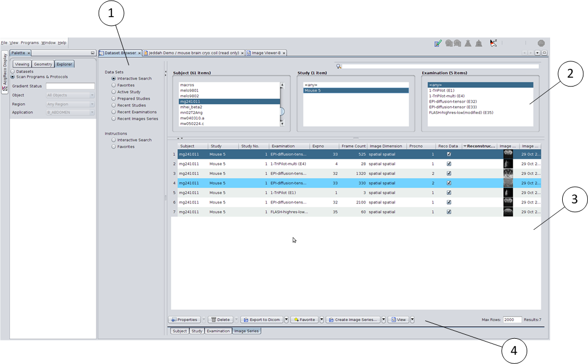The height and width of the screenshot is (364, 588).
Task: Click Subject list scrollbar down arrow
Action: [x=282, y=123]
